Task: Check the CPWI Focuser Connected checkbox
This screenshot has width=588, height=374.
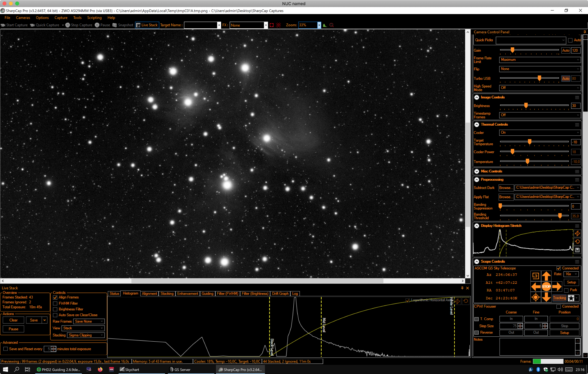Action: point(558,307)
